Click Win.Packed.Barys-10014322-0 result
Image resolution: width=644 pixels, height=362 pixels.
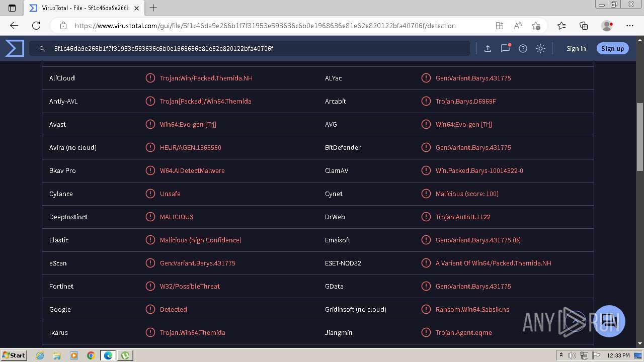(x=479, y=170)
